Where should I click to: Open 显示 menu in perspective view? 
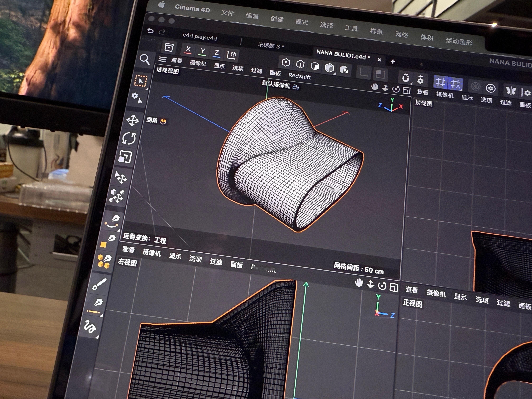pos(219,66)
